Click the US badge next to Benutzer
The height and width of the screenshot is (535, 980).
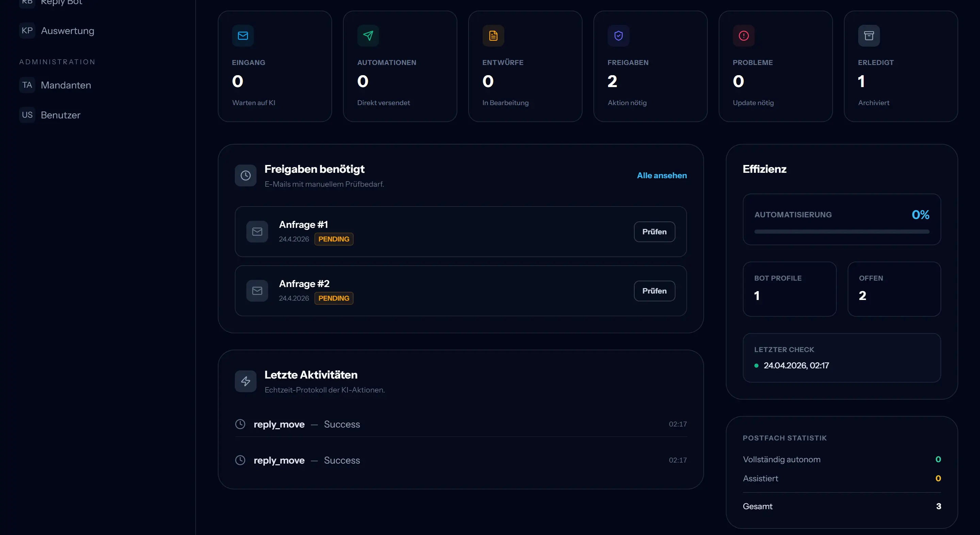pyautogui.click(x=27, y=115)
